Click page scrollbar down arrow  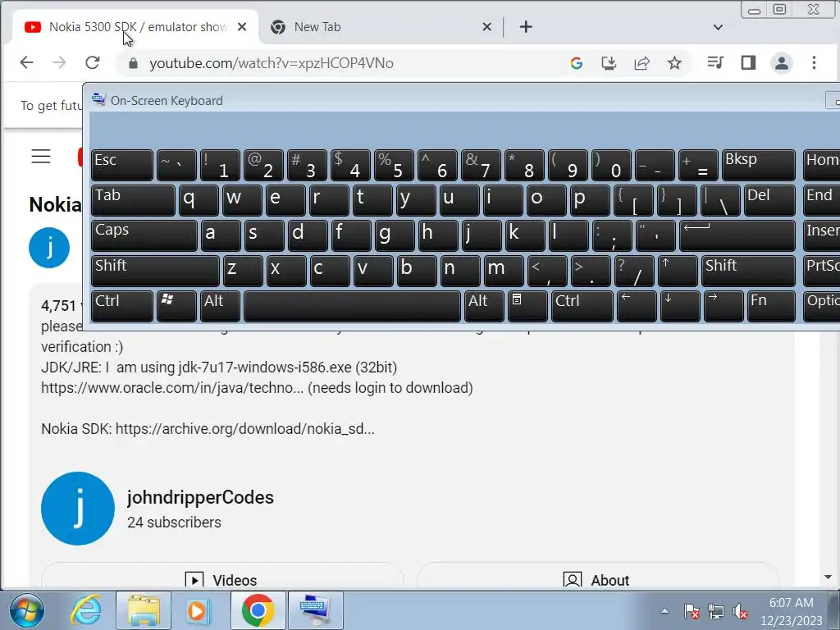point(829,577)
